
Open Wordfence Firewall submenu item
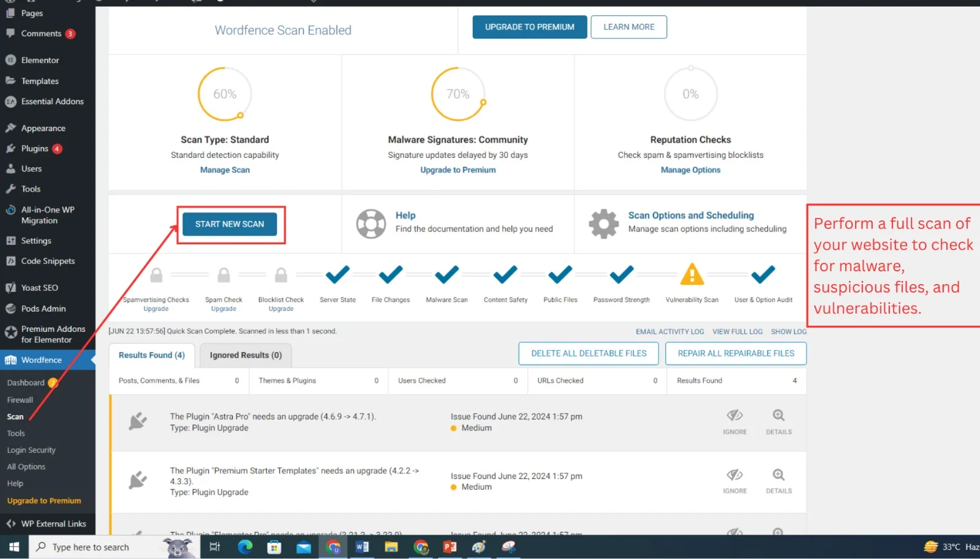point(20,400)
